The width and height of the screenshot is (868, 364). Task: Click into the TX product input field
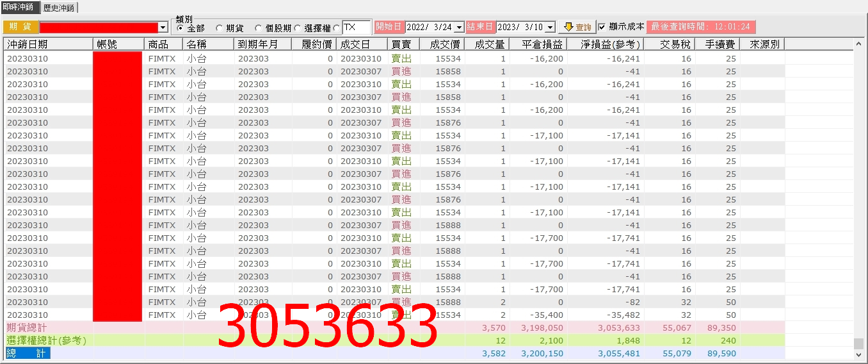click(x=357, y=28)
